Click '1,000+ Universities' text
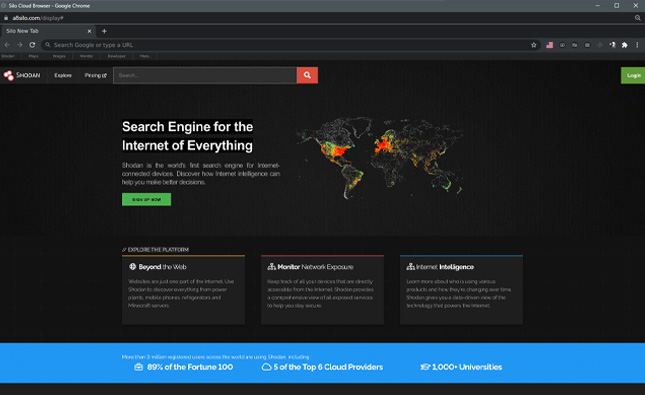Viewport: 645px width, 395px height. [467, 367]
